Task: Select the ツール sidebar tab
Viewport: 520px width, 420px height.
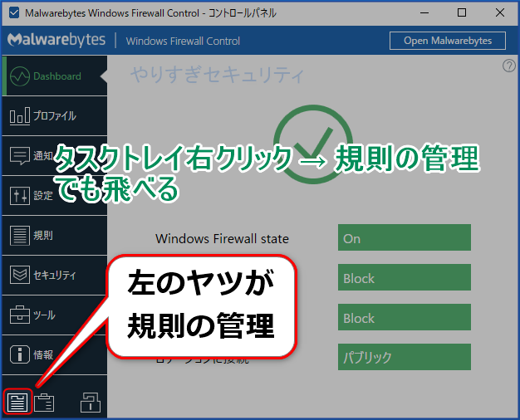Action: 54,315
